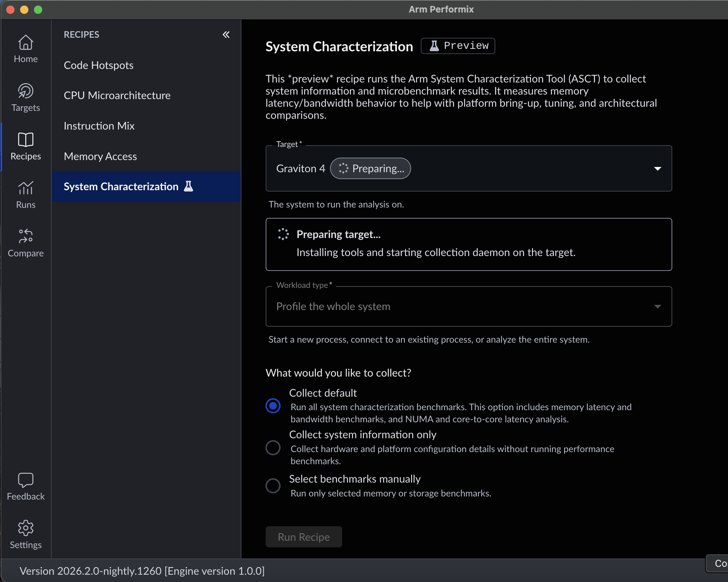Open the Home section icon

coord(26,43)
